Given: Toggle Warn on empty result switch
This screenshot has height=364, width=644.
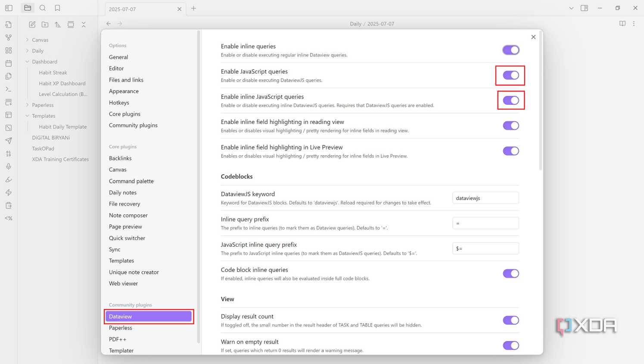Looking at the screenshot, I should coord(511,345).
